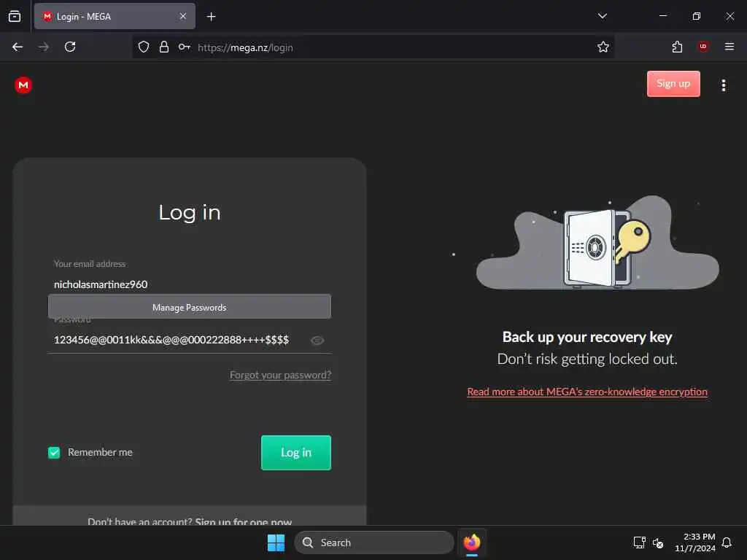Viewport: 747px width, 560px height.
Task: Click the Sign up button
Action: coord(673,84)
